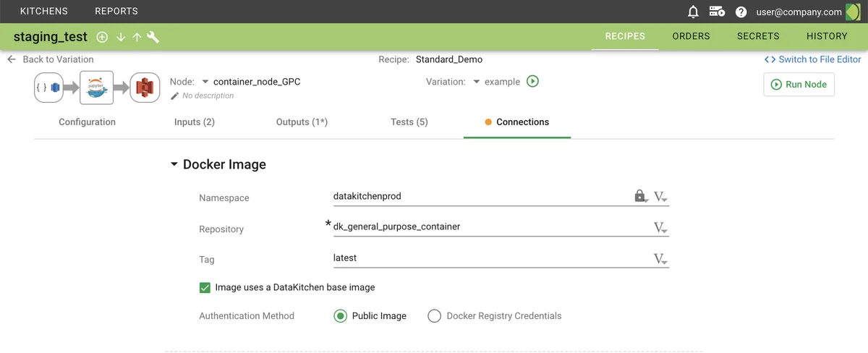Screen dimensions: 868x353
Task: Open the Connections tab
Action: coord(517,122)
